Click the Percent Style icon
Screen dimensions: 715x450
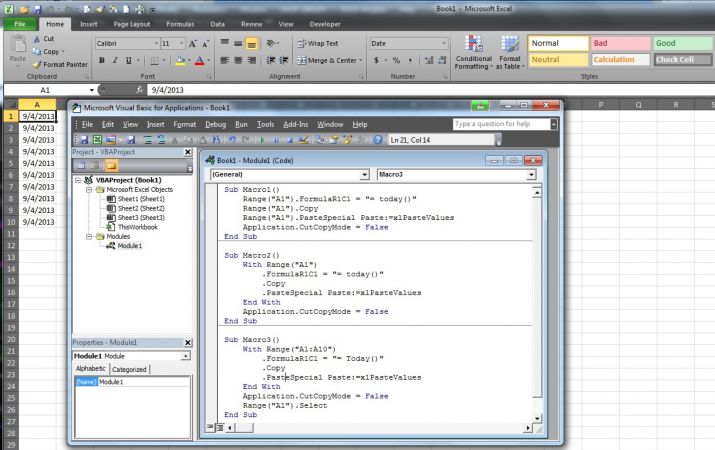(396, 60)
